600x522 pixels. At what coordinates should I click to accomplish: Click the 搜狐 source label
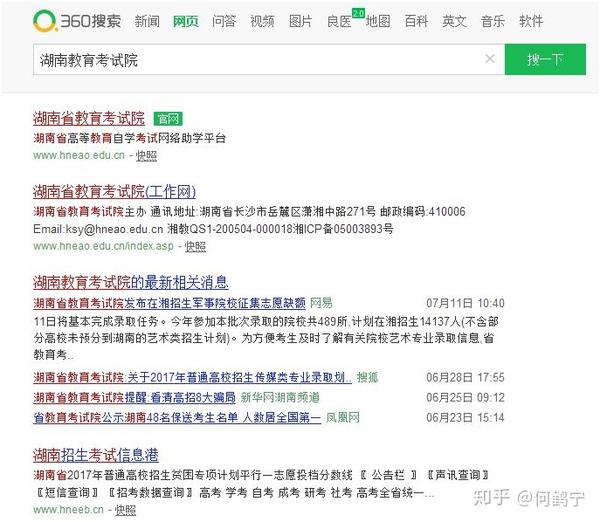point(367,378)
